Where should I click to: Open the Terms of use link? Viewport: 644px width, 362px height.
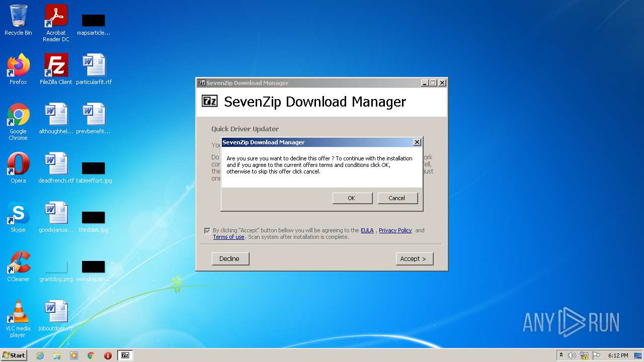(228, 237)
